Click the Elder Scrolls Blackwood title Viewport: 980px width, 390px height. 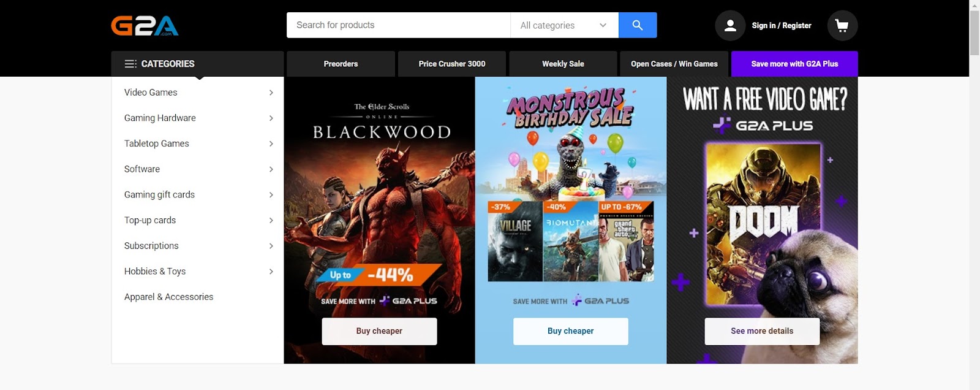click(x=382, y=121)
